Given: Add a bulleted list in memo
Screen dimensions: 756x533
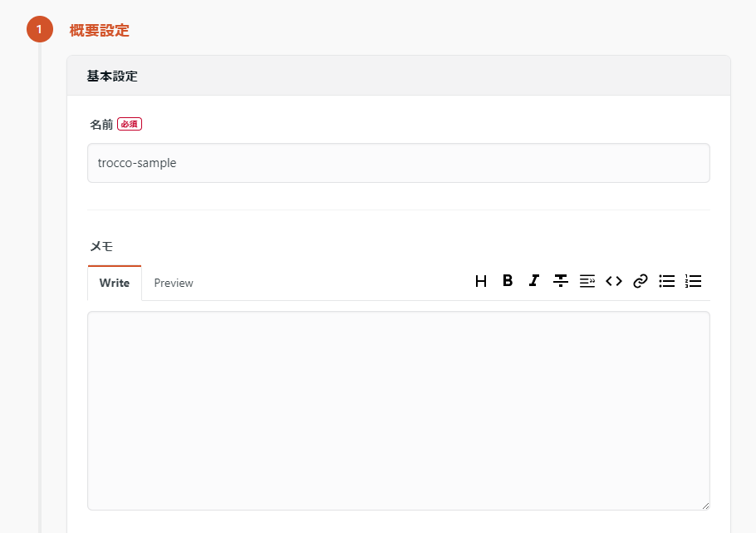Looking at the screenshot, I should coord(666,281).
